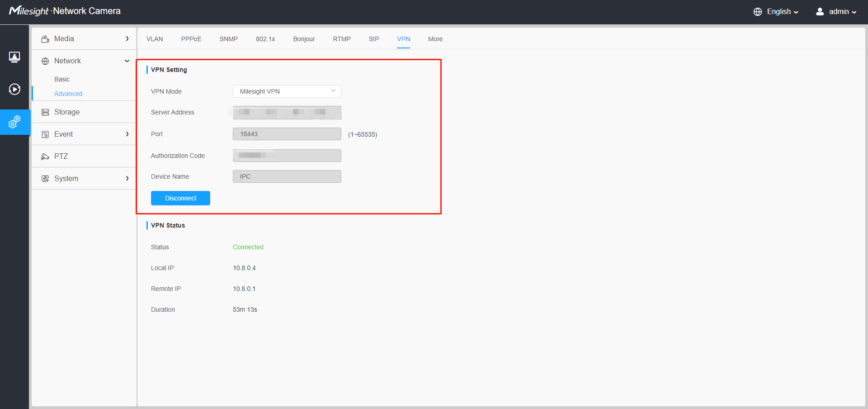Open the Storage menu item
868x409 pixels.
84,112
